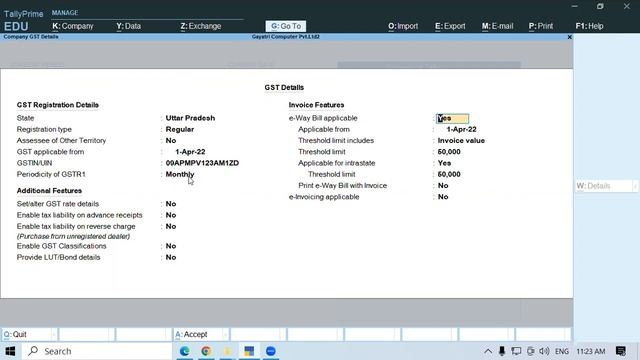Image resolution: width=640 pixels, height=360 pixels.
Task: Open the blue round taskbar app icon
Action: click(271, 351)
